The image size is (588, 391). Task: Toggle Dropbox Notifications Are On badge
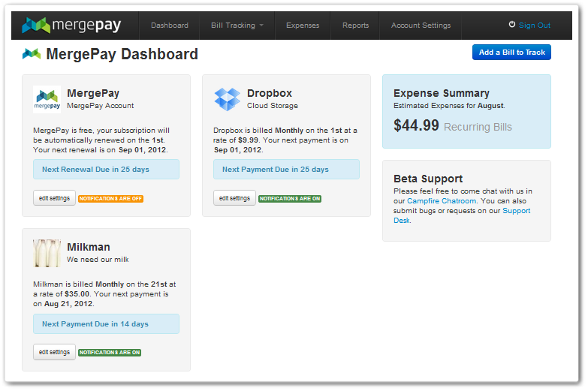click(290, 199)
